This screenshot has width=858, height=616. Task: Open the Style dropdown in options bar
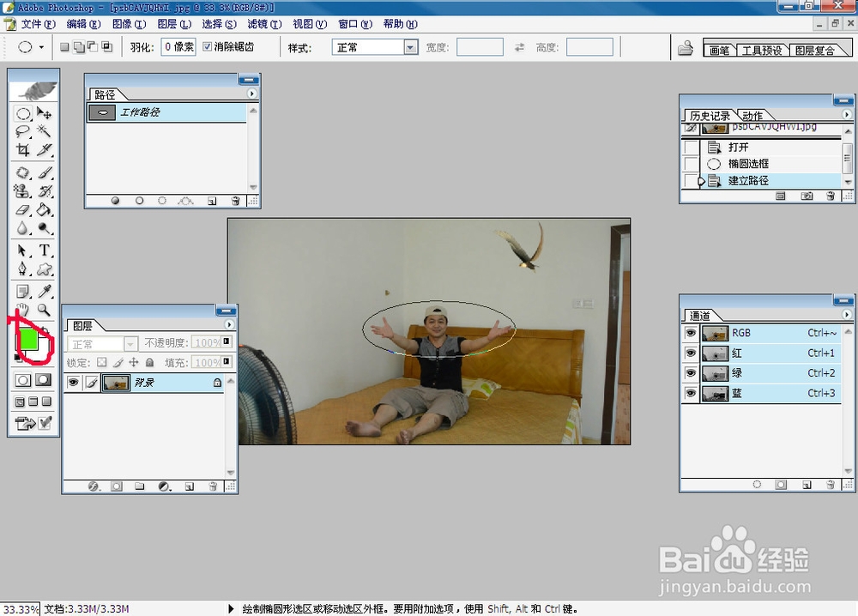pos(412,47)
